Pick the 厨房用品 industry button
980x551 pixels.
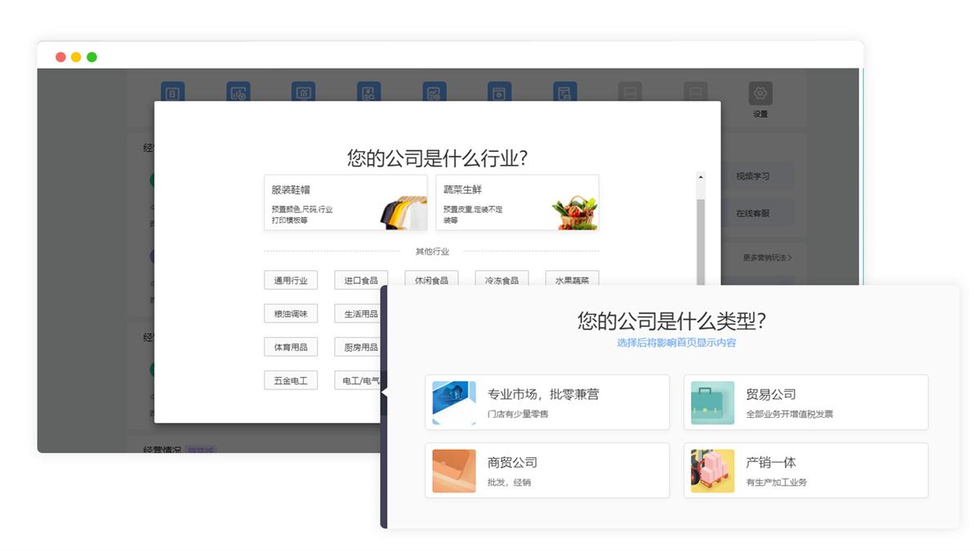point(359,347)
